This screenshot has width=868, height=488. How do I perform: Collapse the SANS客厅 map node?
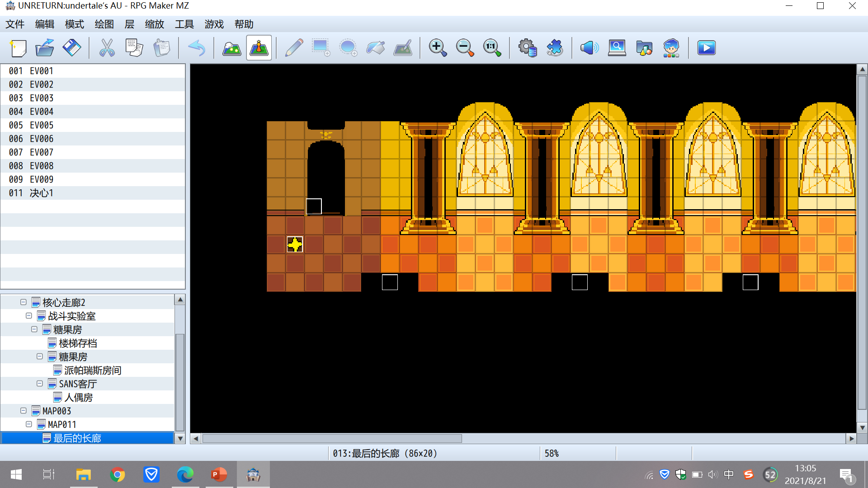40,384
